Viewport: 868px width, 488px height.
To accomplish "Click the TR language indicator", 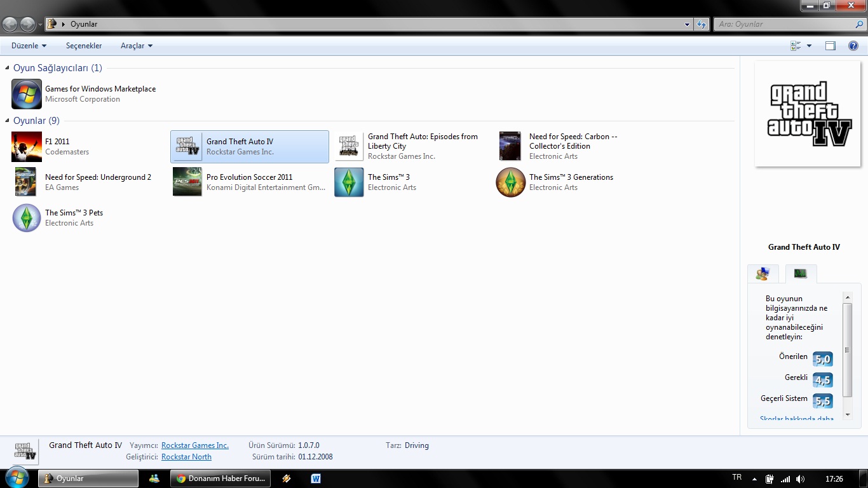I will pyautogui.click(x=737, y=477).
